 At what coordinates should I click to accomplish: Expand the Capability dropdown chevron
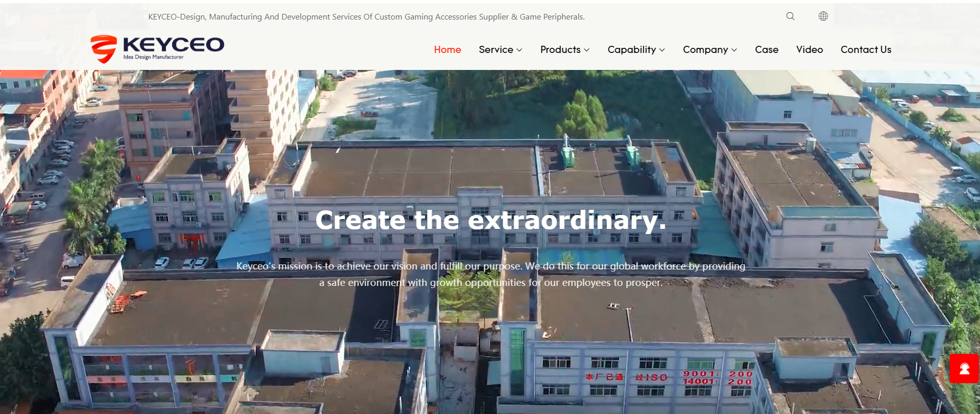[662, 50]
